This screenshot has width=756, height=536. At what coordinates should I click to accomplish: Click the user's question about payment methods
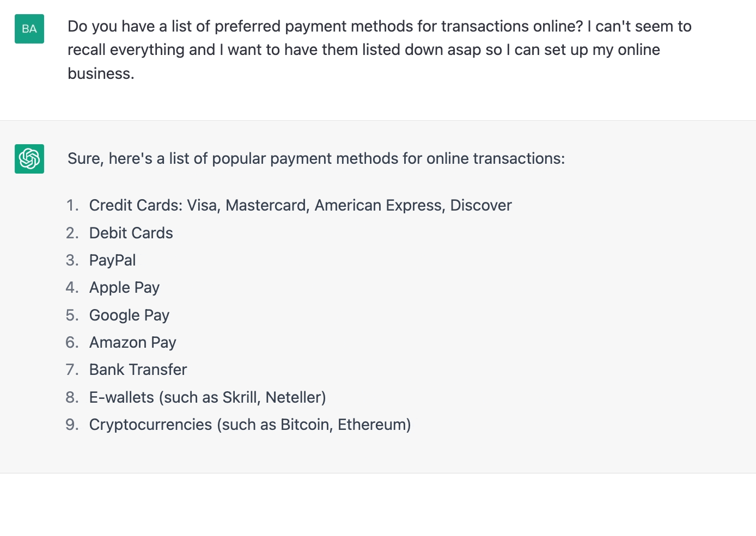(379, 50)
